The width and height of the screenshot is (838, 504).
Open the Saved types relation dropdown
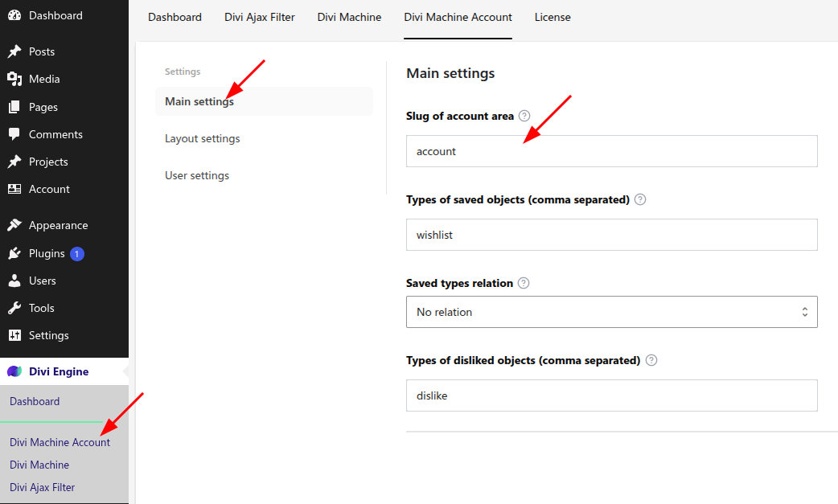coord(611,312)
